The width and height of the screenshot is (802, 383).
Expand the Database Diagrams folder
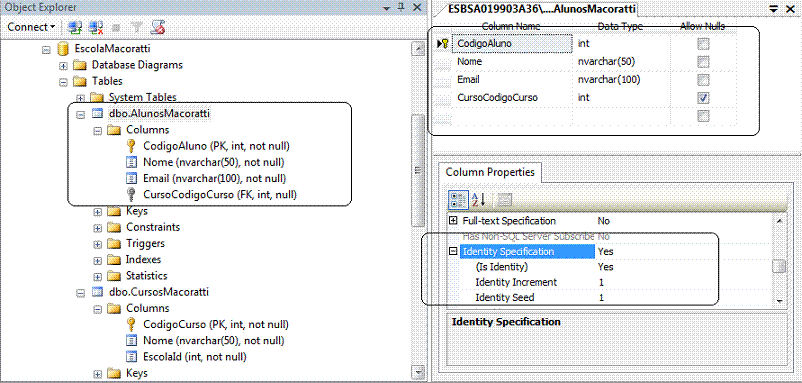pos(63,65)
